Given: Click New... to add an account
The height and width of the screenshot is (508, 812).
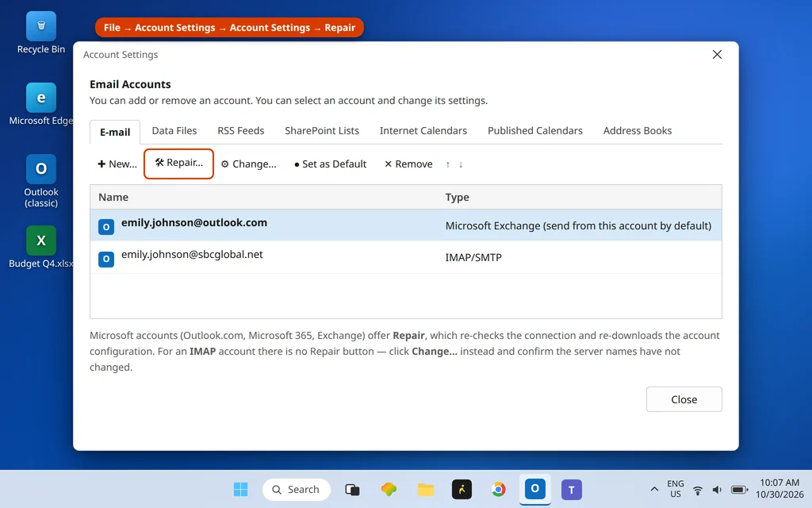Looking at the screenshot, I should coord(117,164).
